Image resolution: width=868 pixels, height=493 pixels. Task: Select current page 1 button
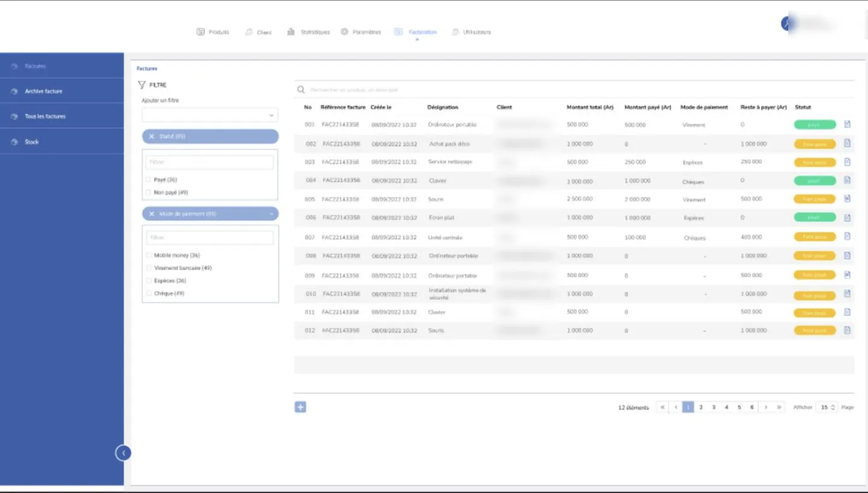(x=688, y=407)
